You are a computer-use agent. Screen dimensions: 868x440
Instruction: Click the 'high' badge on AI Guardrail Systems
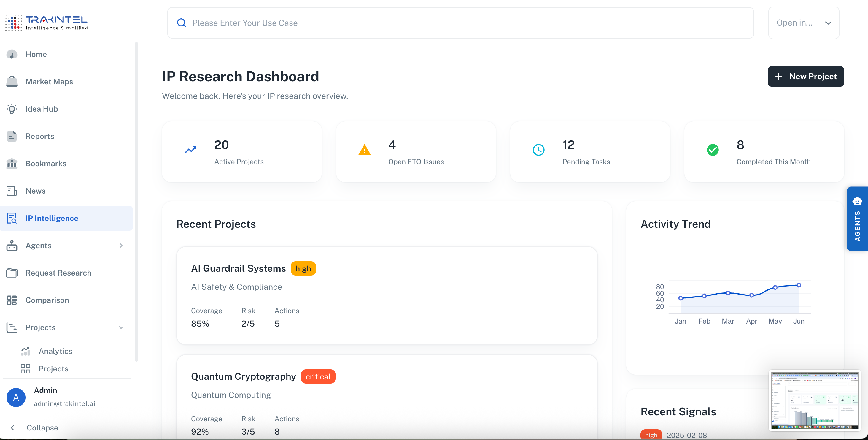pos(303,268)
